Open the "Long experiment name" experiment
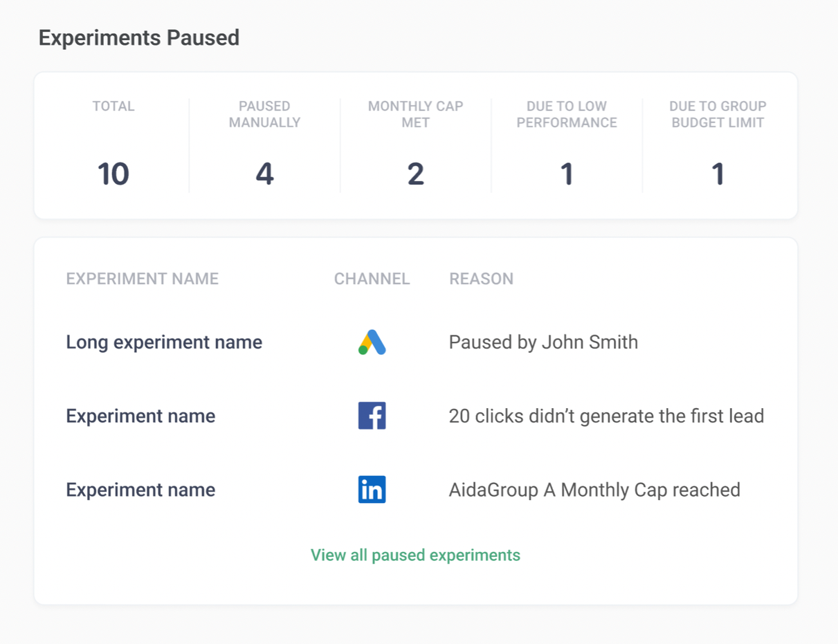The height and width of the screenshot is (644, 838). click(x=164, y=342)
